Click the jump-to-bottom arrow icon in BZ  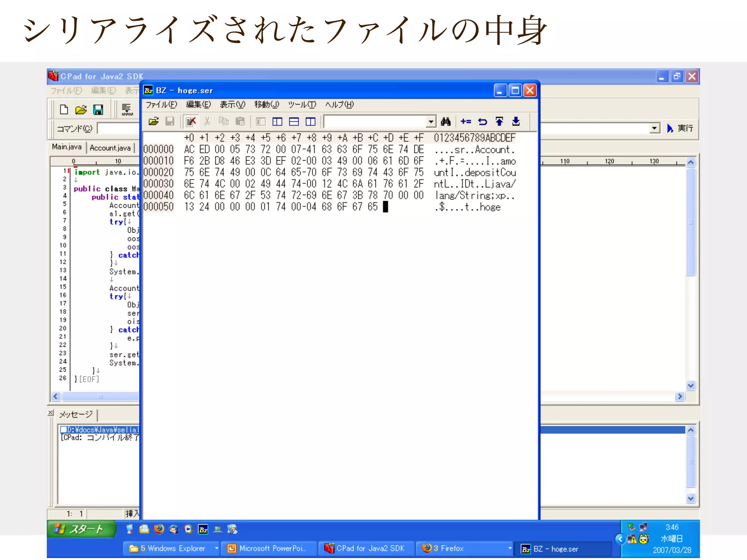[x=516, y=121]
